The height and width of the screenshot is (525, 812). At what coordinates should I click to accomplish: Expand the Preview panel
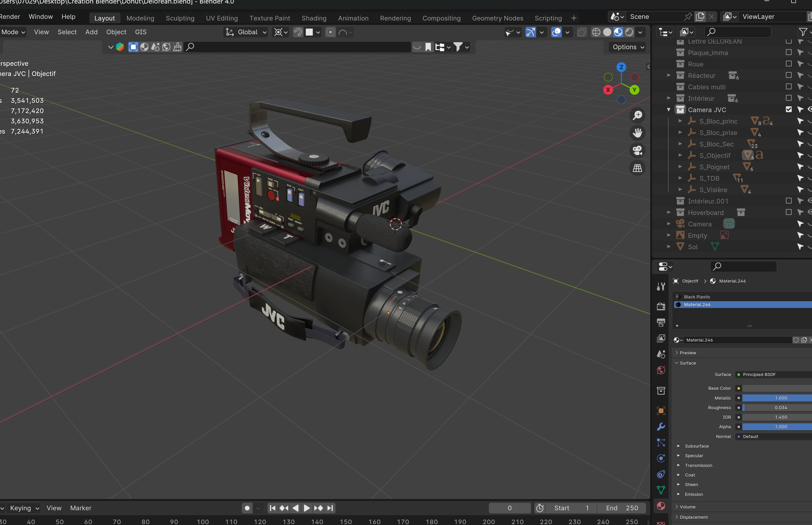point(687,353)
